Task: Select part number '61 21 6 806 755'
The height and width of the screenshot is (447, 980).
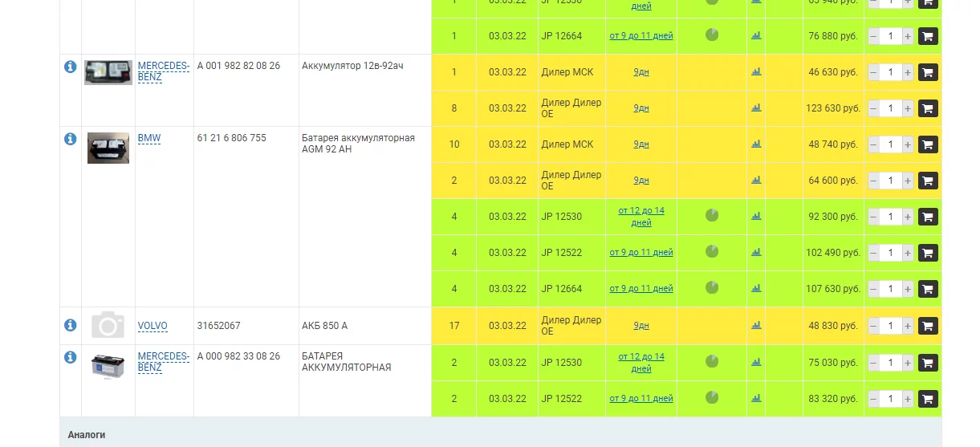Action: (x=232, y=138)
